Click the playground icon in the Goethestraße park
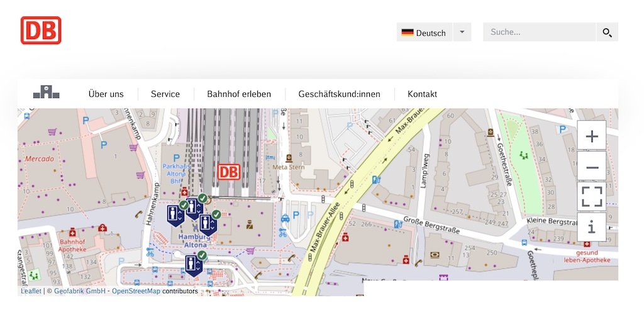 [523, 155]
